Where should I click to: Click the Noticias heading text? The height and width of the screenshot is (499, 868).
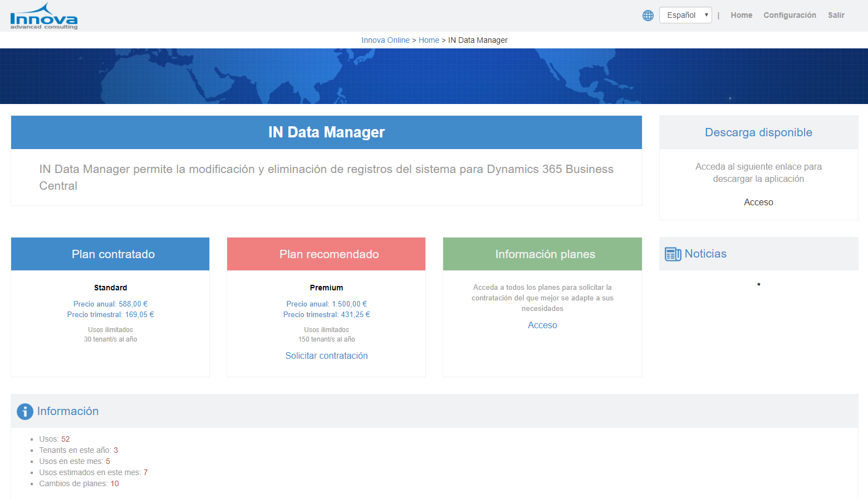tap(705, 254)
